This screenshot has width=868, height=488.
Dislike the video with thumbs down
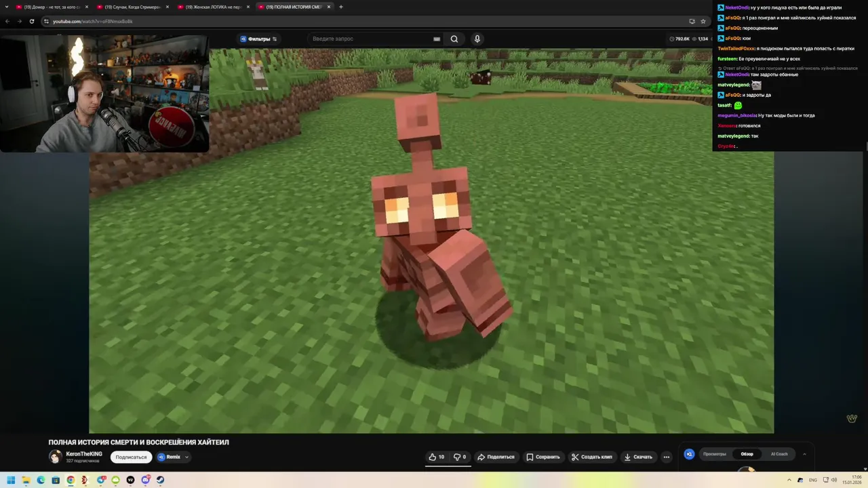coord(459,457)
